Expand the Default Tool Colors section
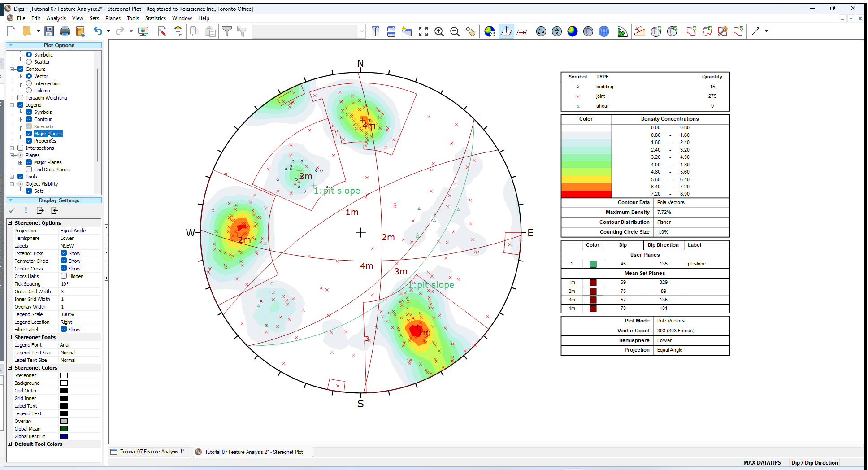 [x=10, y=444]
